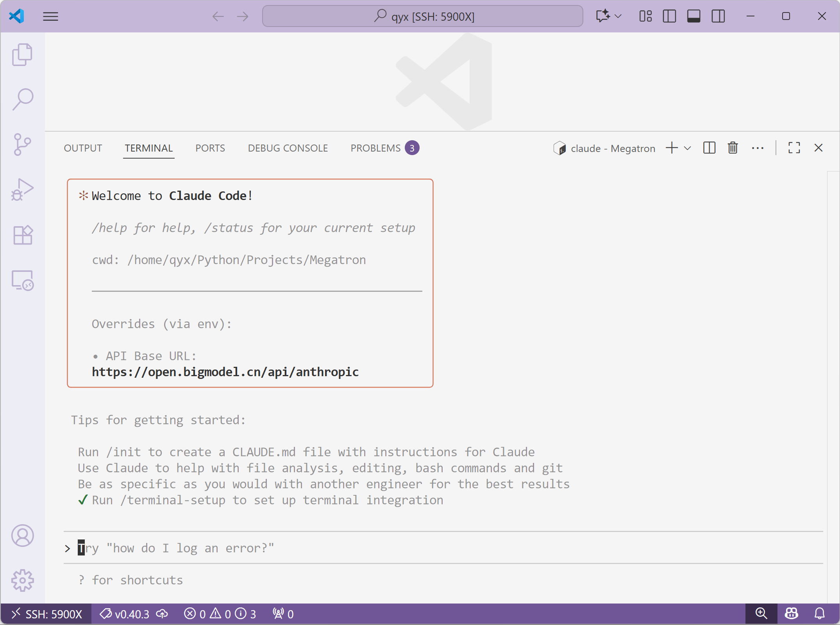The image size is (840, 625).
Task: Switch to the OUTPUT tab
Action: click(x=83, y=148)
